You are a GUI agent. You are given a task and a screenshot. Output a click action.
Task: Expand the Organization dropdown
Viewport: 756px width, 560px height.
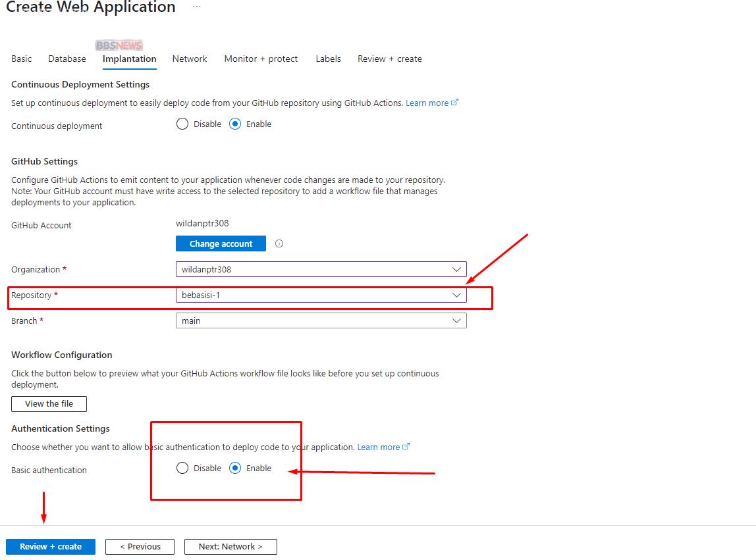tap(321, 269)
